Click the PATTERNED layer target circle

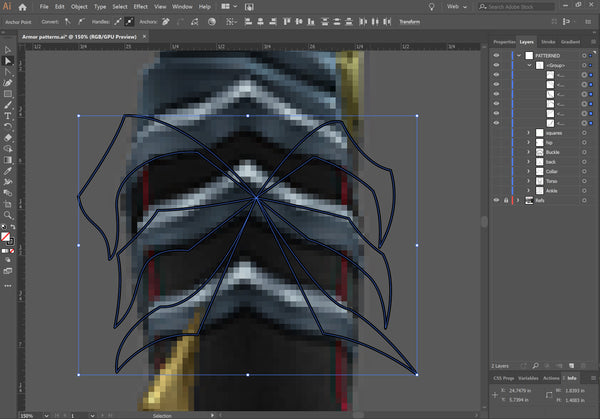point(585,55)
